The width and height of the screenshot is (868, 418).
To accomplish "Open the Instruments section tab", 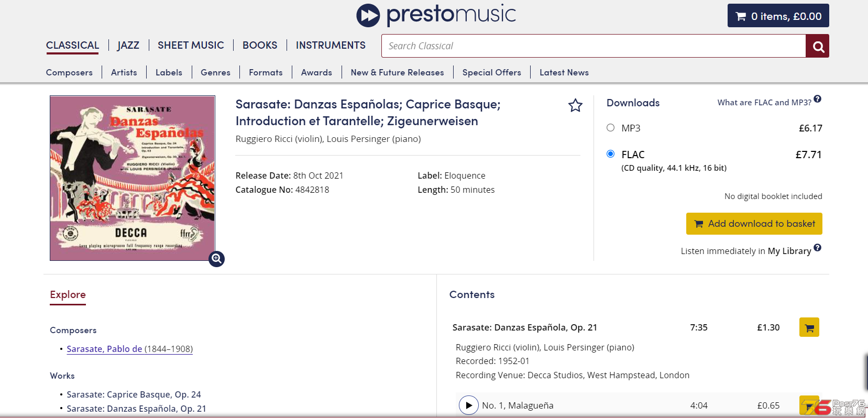I will 331,46.
